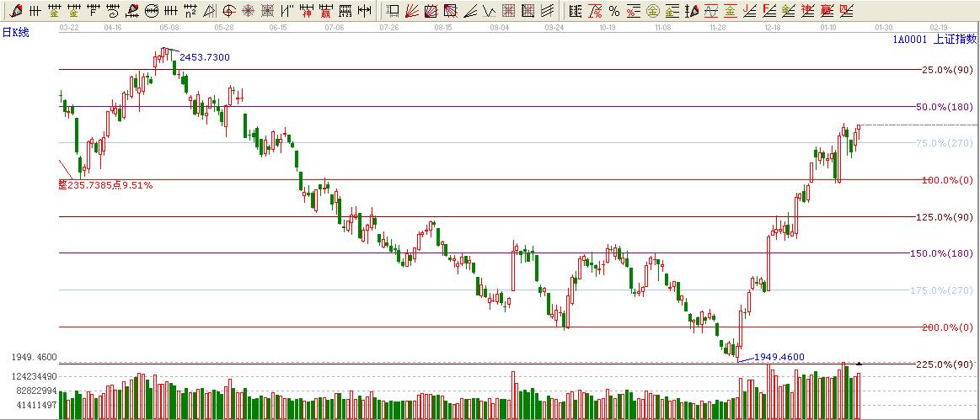Click the 日K线 period label
Image resolution: width=980 pixels, height=420 pixels.
(x=16, y=33)
